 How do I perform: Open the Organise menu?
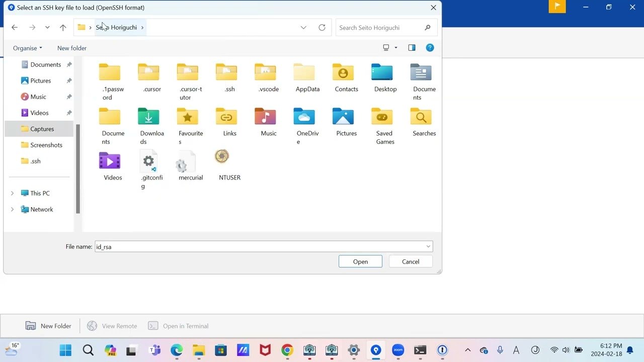click(x=28, y=48)
